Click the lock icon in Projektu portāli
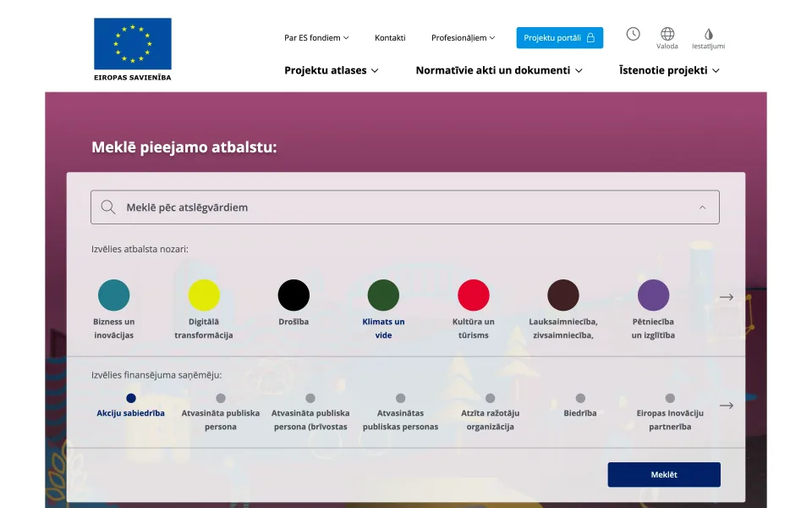 coord(590,38)
